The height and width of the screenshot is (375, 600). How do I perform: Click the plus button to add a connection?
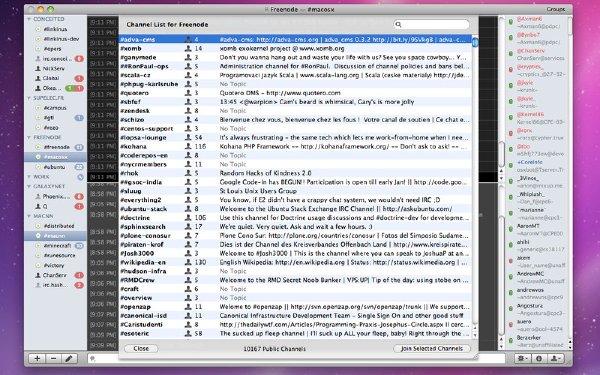(x=37, y=359)
